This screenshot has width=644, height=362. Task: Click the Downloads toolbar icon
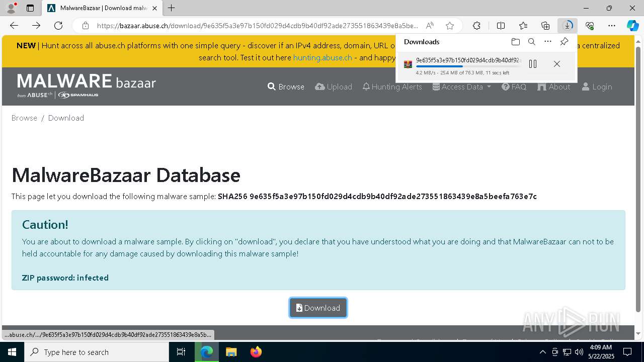pyautogui.click(x=568, y=26)
